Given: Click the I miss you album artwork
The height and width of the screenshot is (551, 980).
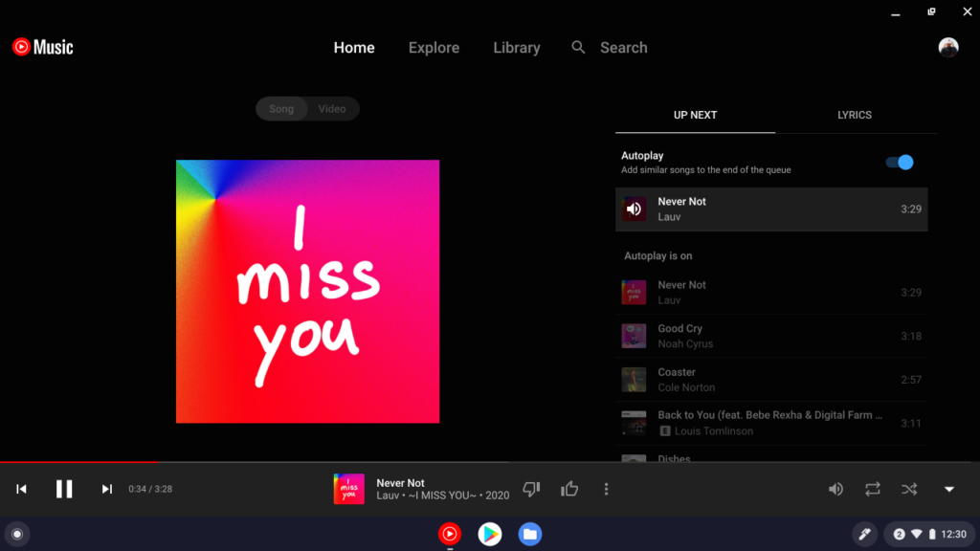Looking at the screenshot, I should click(307, 291).
